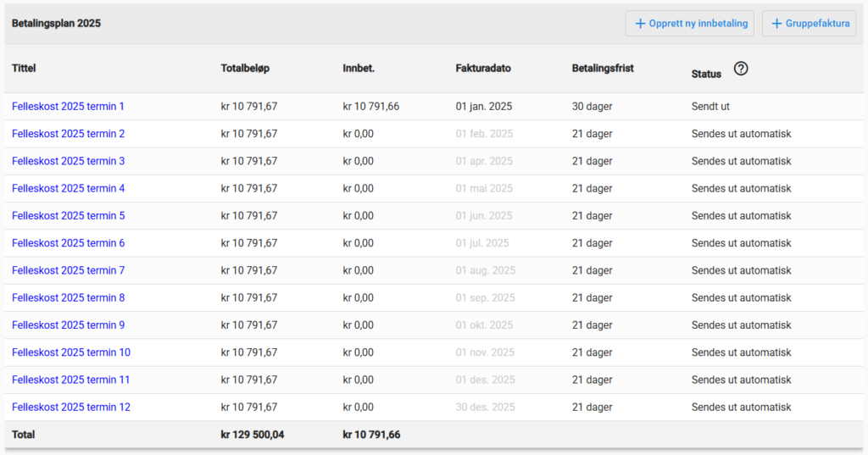Click the Fakturadato column header
The image size is (868, 455).
(x=483, y=68)
